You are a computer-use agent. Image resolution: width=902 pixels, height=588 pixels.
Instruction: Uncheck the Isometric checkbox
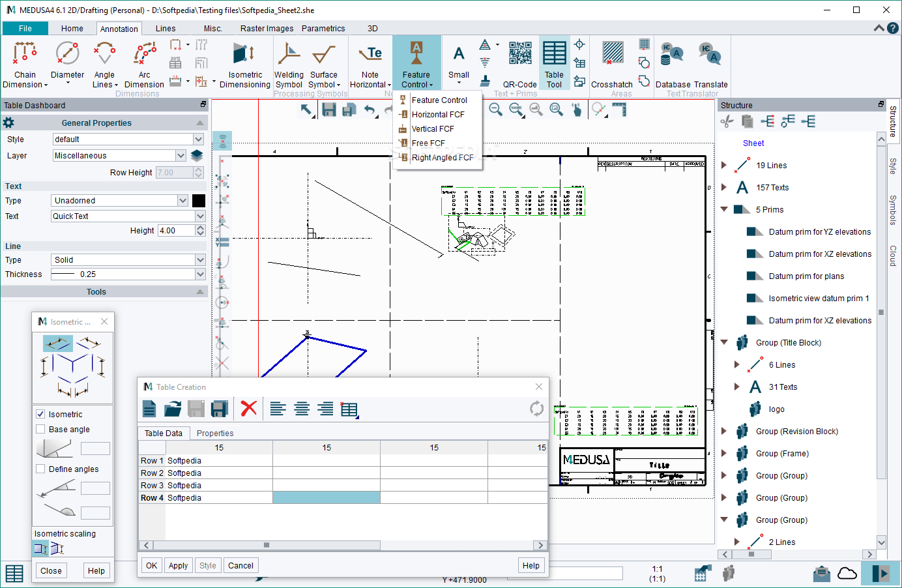click(40, 415)
